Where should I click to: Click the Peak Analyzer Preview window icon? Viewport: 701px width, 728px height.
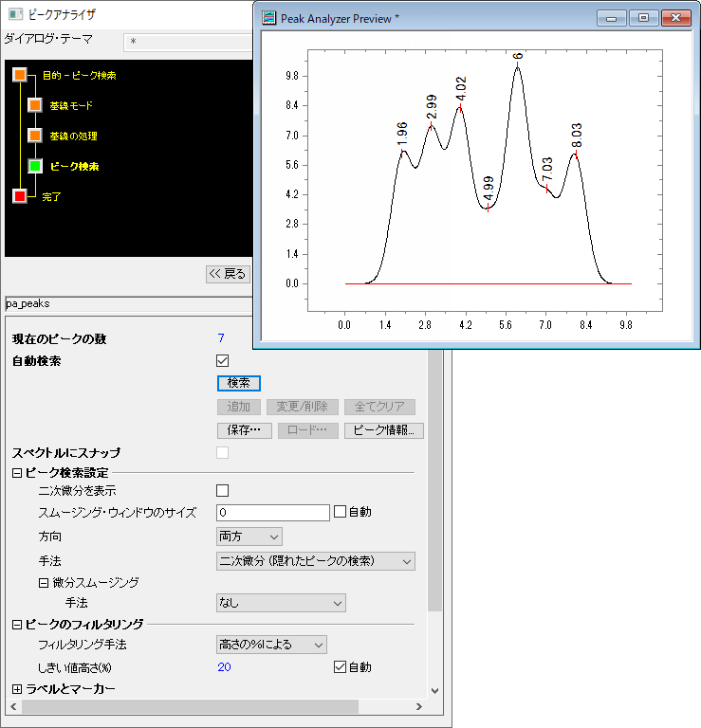tap(269, 18)
